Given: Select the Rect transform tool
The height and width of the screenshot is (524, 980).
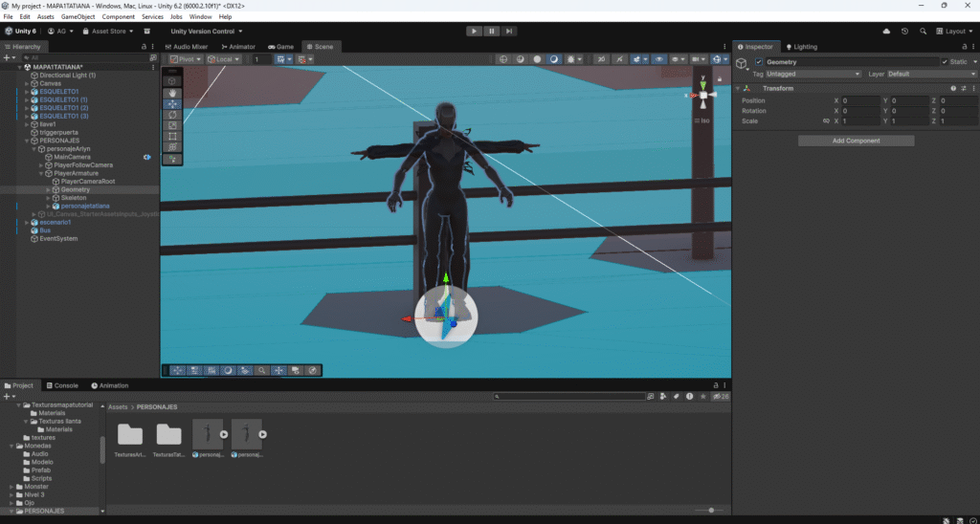Looking at the screenshot, I should pos(172,137).
